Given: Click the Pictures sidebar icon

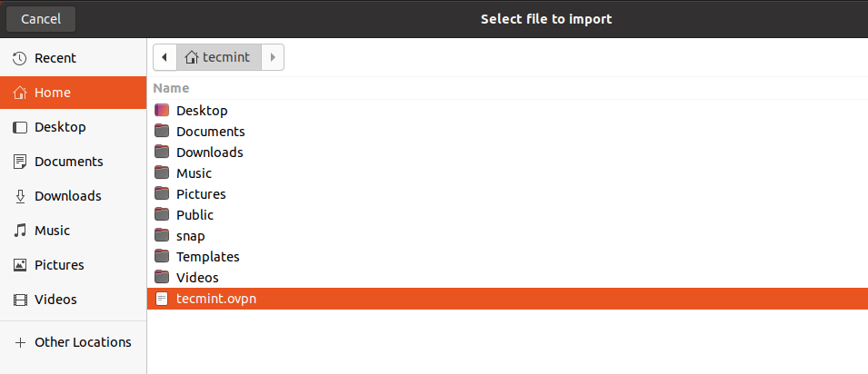Looking at the screenshot, I should click(x=19, y=265).
